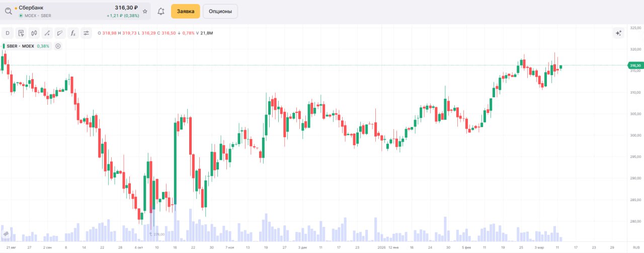644x253 pixels.
Task: Open the chart templates icon
Action: (21, 33)
